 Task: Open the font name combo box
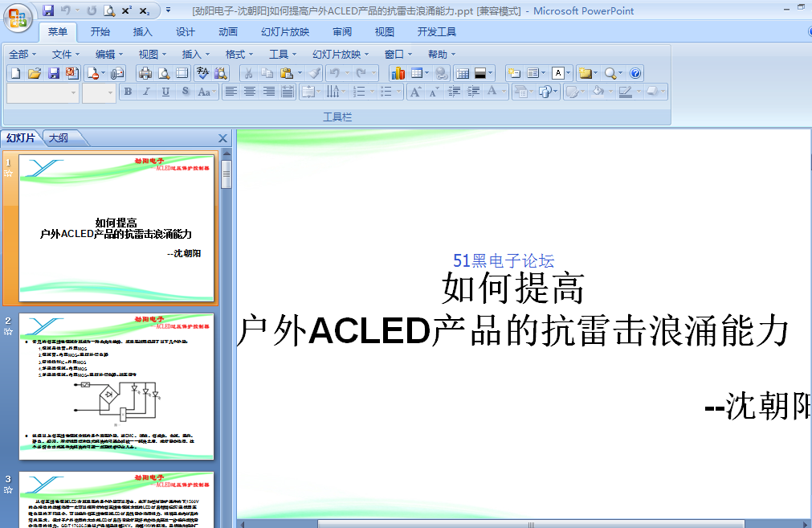tap(43, 92)
